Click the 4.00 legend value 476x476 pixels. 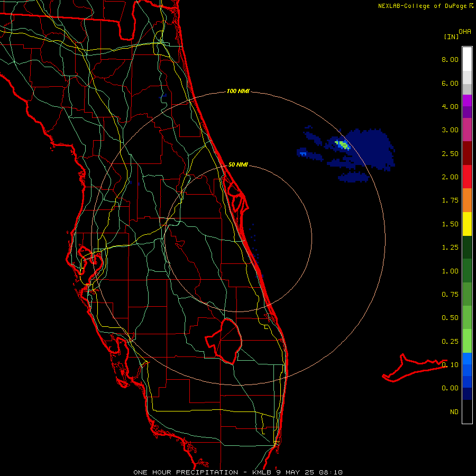(x=450, y=106)
